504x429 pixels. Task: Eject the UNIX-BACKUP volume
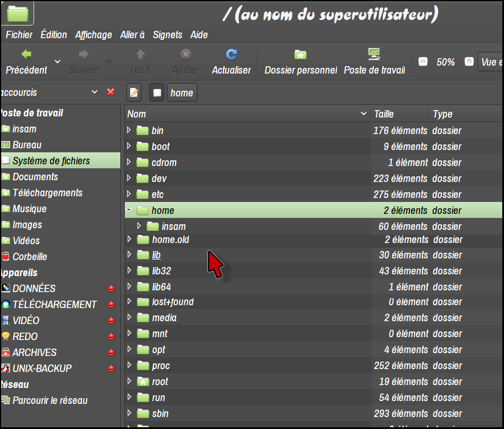click(111, 369)
